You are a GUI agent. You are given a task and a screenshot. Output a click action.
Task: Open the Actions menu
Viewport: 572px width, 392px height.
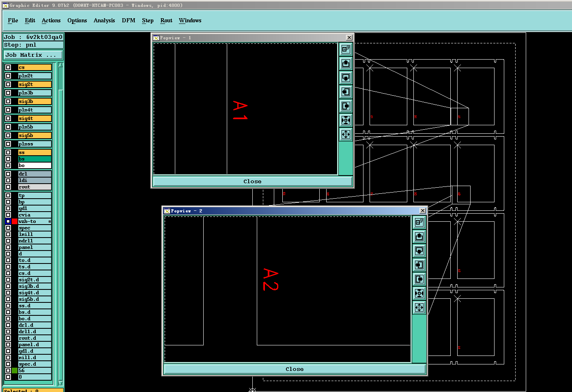pos(51,21)
